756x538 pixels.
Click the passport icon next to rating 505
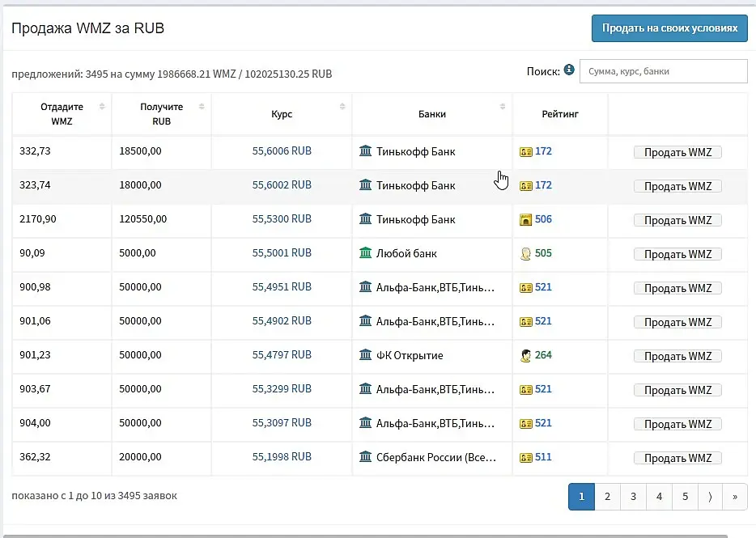click(x=525, y=253)
